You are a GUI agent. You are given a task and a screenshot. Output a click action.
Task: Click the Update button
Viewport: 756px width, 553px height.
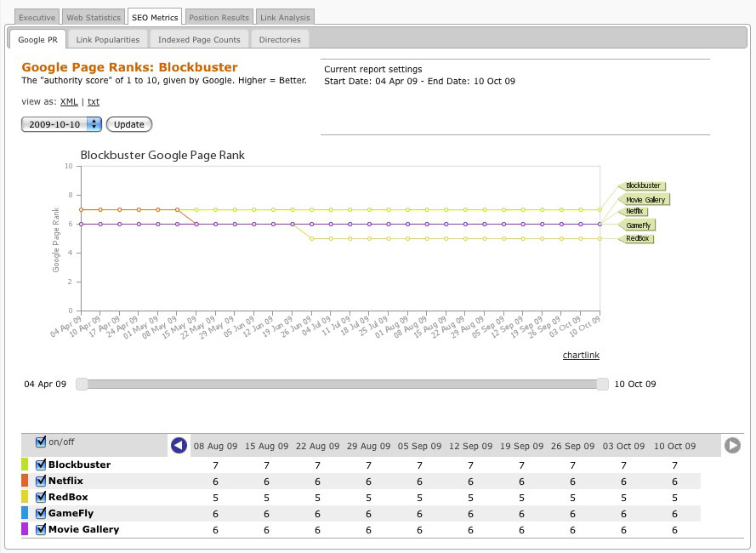point(129,124)
